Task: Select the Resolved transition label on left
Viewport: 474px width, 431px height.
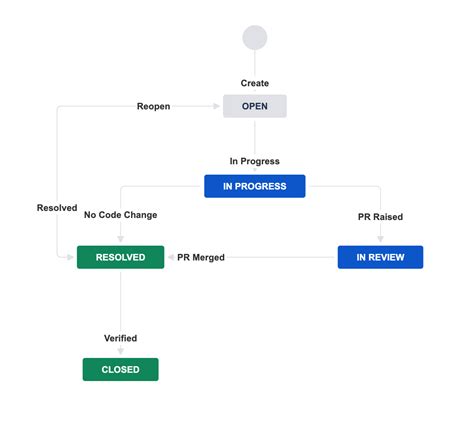Action: coord(57,208)
